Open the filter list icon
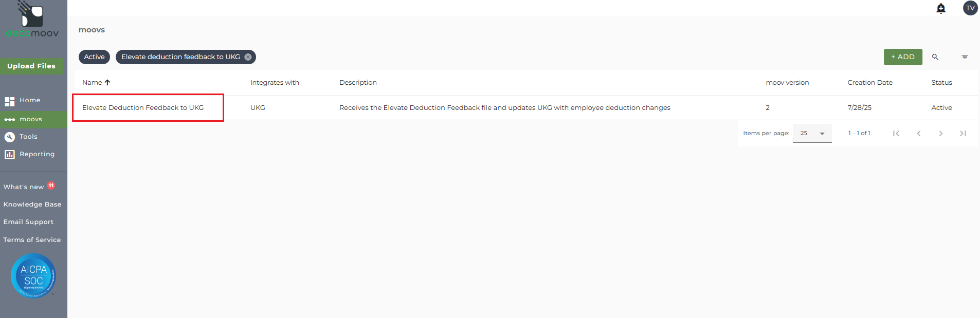Viewport: 980px width, 318px height. [965, 57]
